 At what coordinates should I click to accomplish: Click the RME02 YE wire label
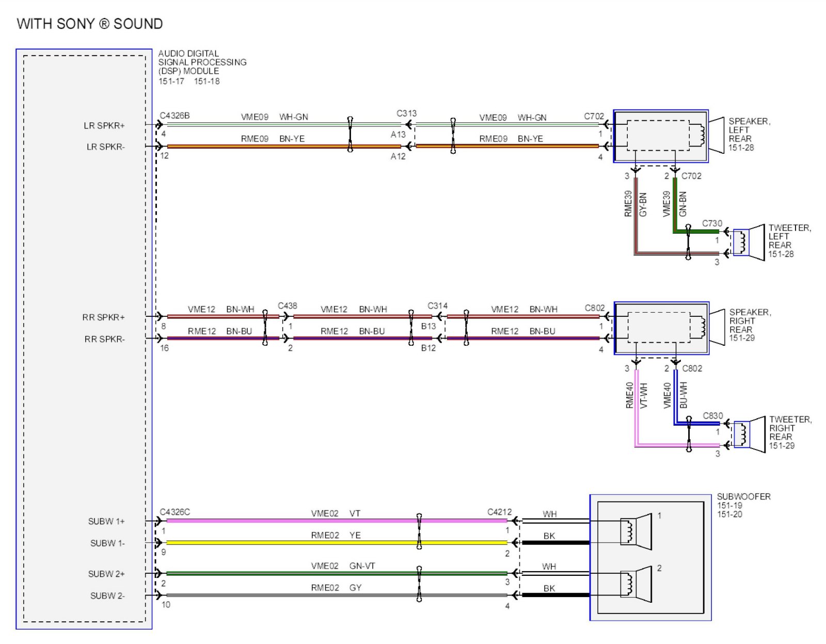[336, 535]
